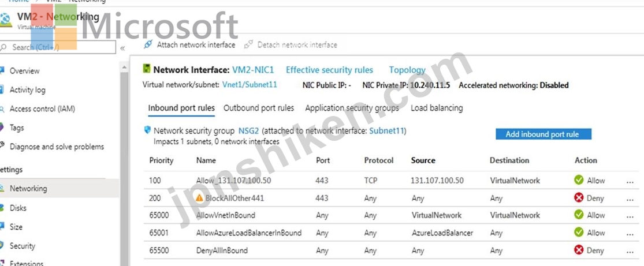Click the Extensions sidebar icon
This screenshot has height=266, width=644.
(x=2, y=263)
